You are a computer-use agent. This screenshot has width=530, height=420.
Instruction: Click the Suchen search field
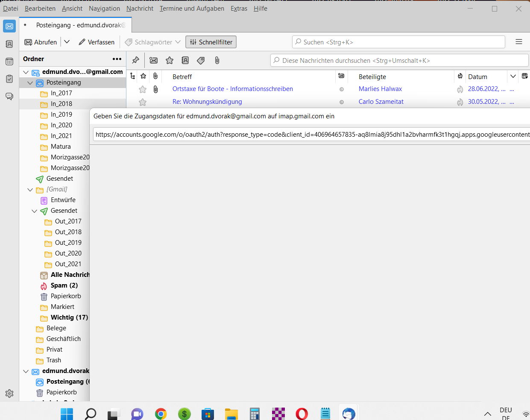point(398,42)
